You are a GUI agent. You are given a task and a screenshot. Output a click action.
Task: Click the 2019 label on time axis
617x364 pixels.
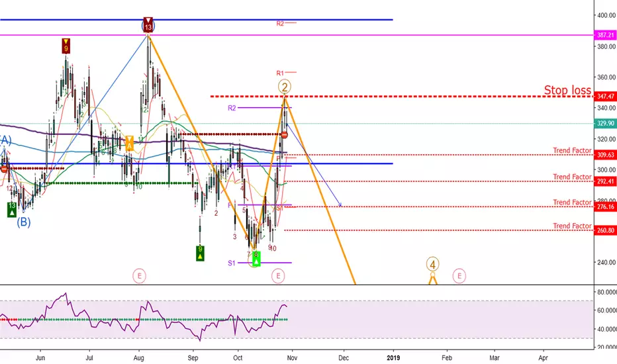click(x=393, y=357)
